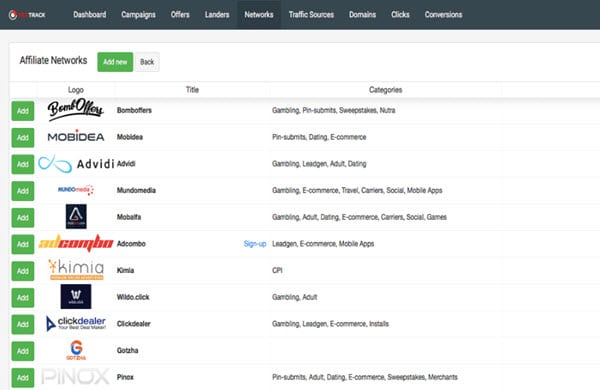The image size is (600, 390).
Task: Add the Bomboffers network
Action: pyautogui.click(x=23, y=111)
